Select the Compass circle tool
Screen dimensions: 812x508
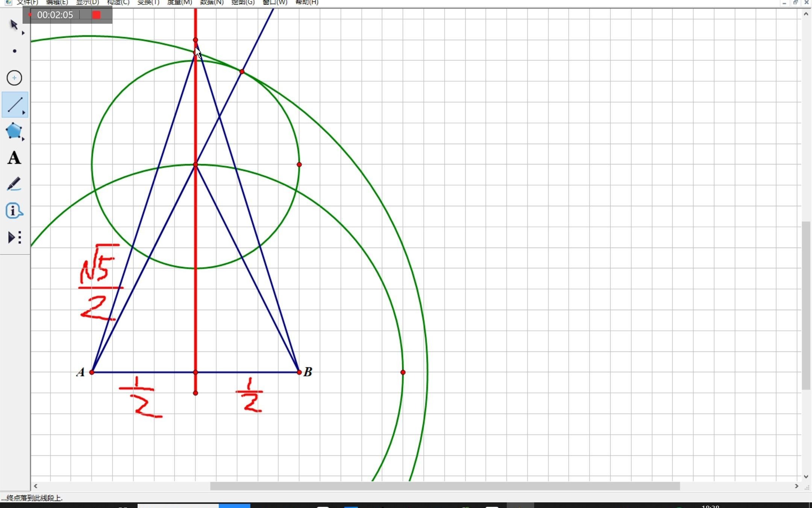click(14, 78)
